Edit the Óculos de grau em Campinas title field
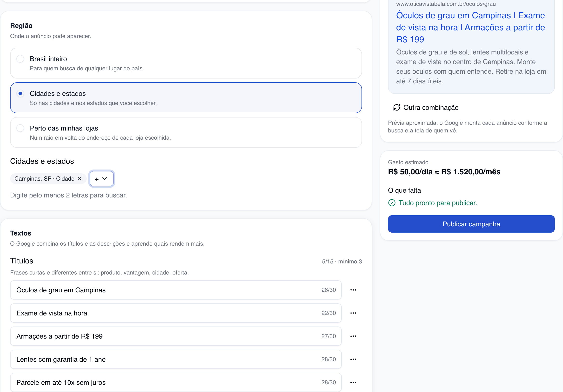Viewport: 563px width, 392px height. (x=176, y=290)
